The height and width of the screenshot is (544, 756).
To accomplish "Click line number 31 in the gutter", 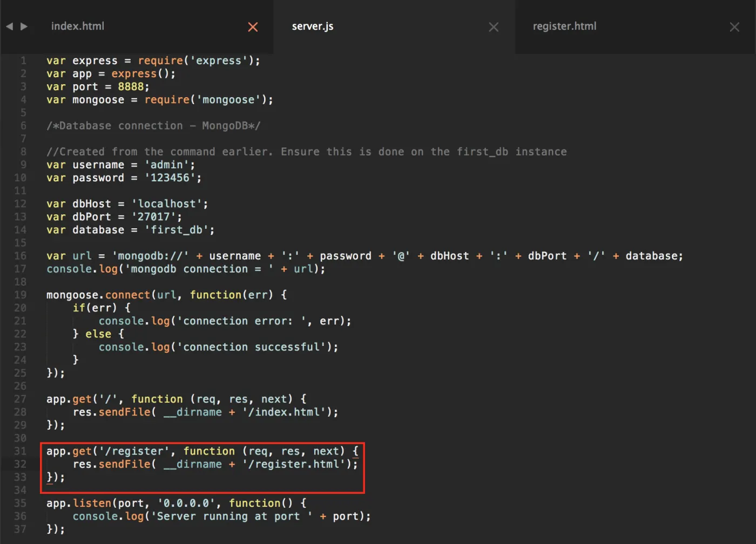I will [x=20, y=451].
